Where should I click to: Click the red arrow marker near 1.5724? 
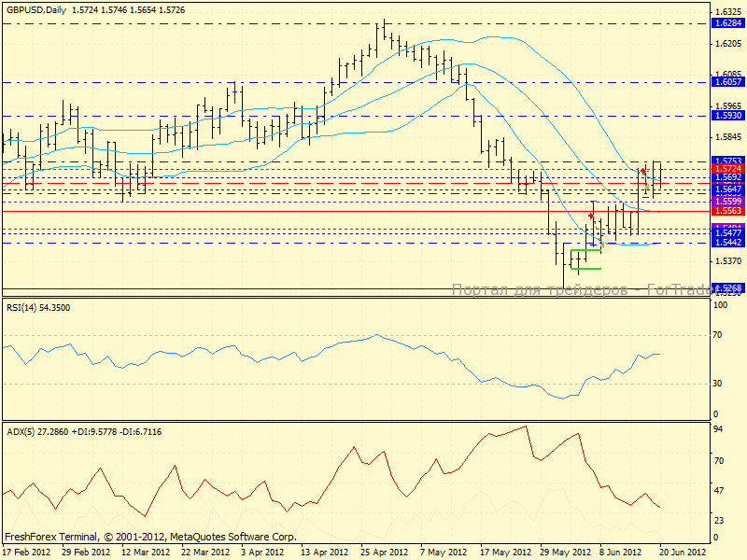643,172
